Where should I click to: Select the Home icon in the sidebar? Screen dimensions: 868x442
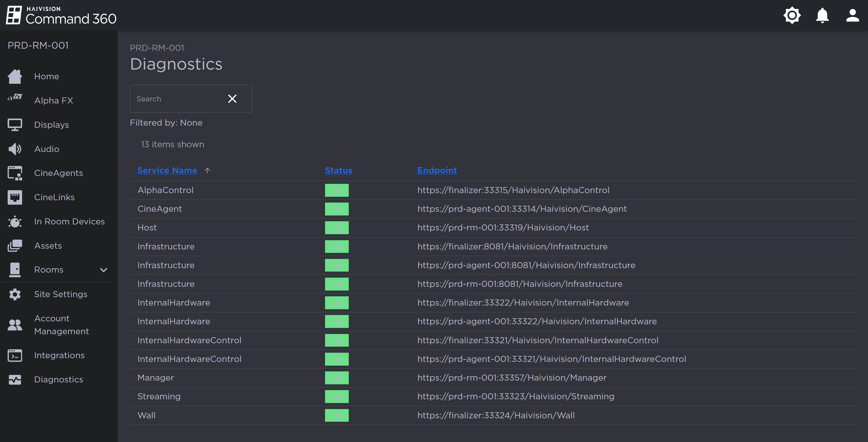click(x=15, y=76)
